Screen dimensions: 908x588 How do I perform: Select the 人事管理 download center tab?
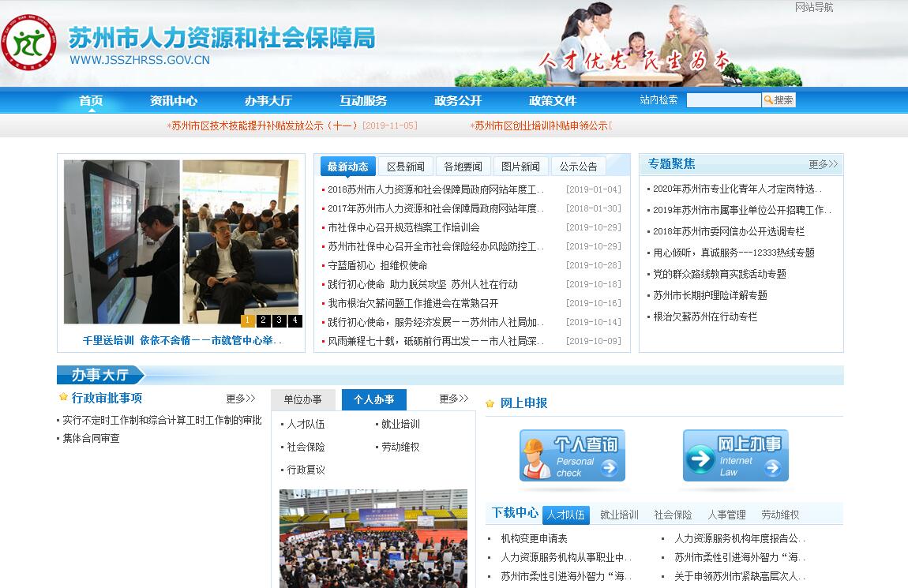click(726, 515)
